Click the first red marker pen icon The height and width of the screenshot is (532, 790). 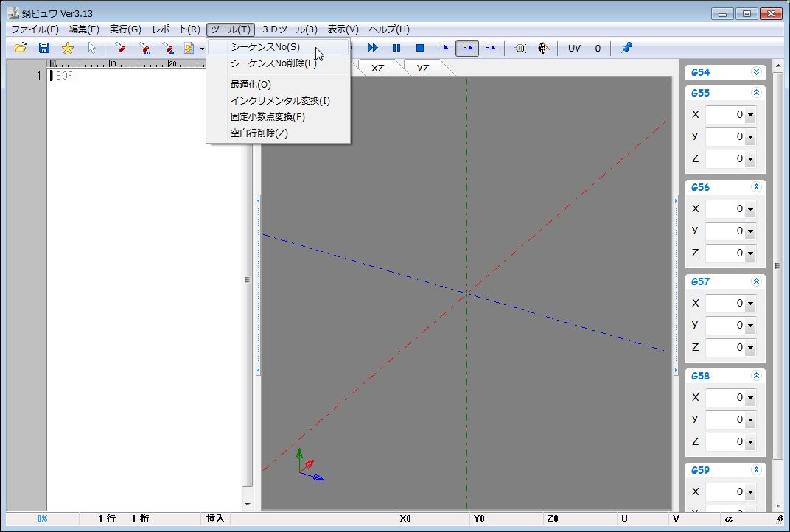pos(120,48)
